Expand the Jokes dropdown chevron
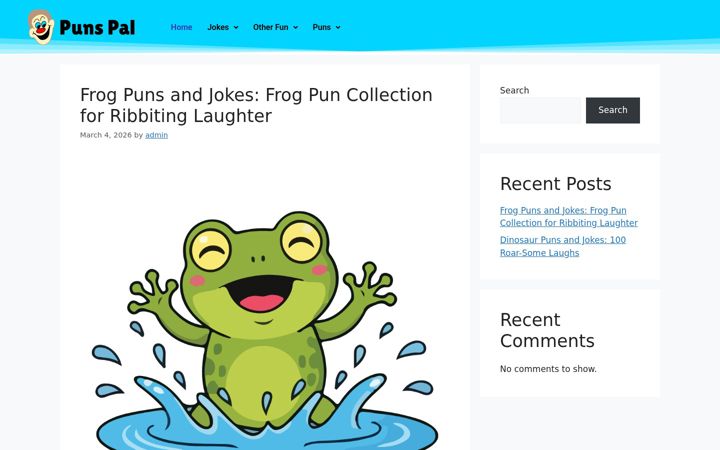 pos(236,28)
